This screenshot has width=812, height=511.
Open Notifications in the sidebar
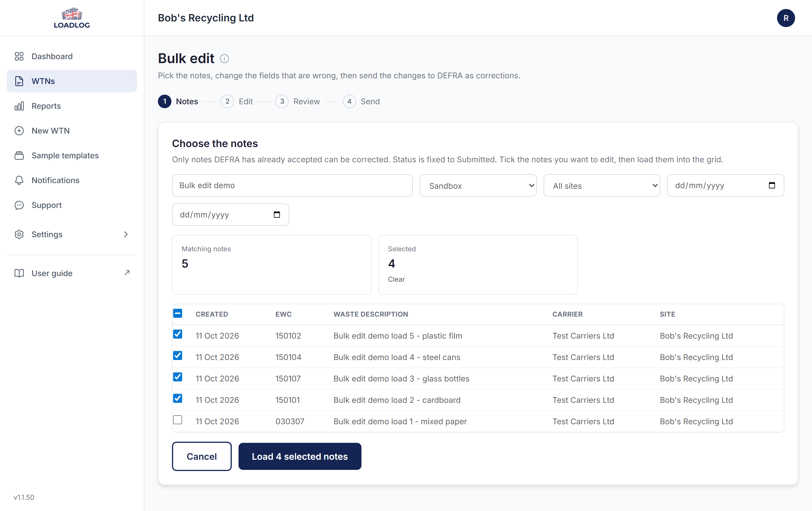pyautogui.click(x=72, y=180)
